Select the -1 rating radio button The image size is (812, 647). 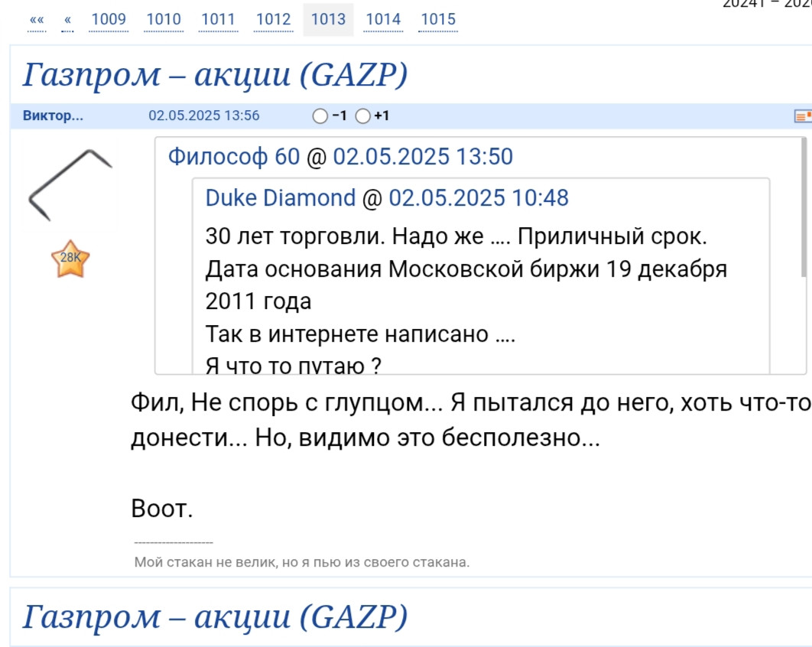click(320, 116)
